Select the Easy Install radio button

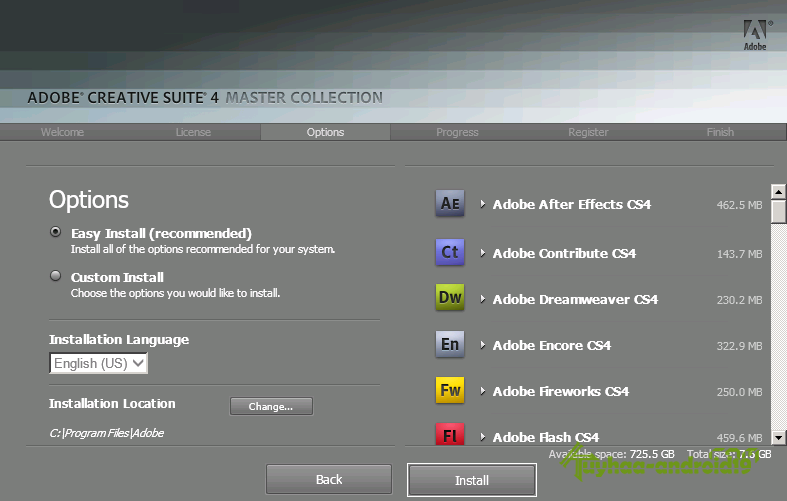56,232
